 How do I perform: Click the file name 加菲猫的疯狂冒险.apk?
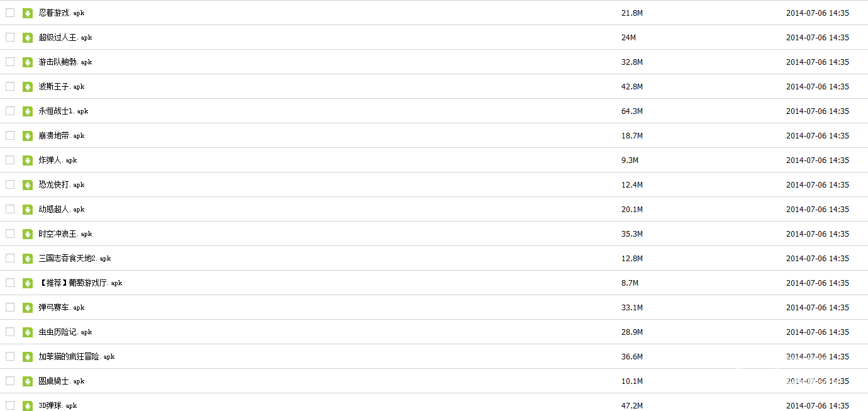[x=77, y=357]
